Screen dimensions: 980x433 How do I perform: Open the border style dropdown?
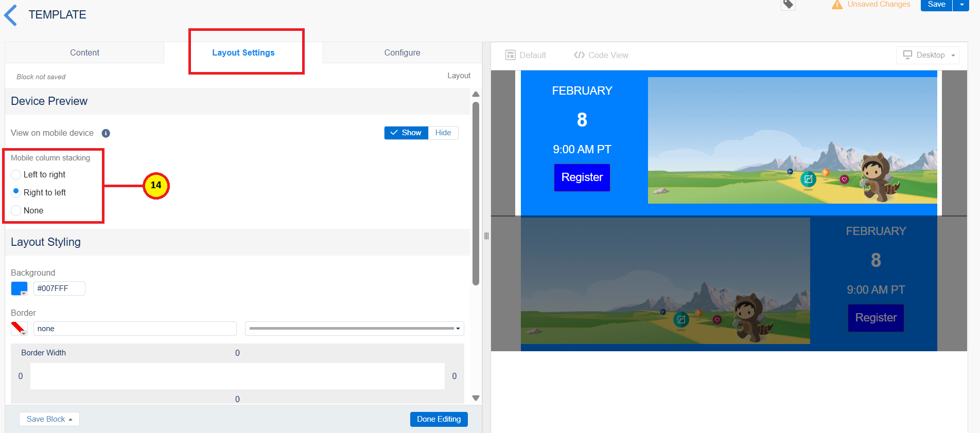354,329
